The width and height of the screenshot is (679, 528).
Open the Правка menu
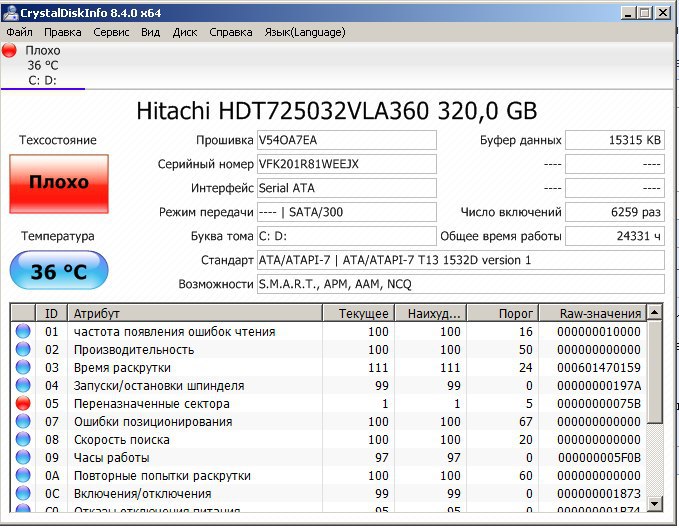[63, 32]
